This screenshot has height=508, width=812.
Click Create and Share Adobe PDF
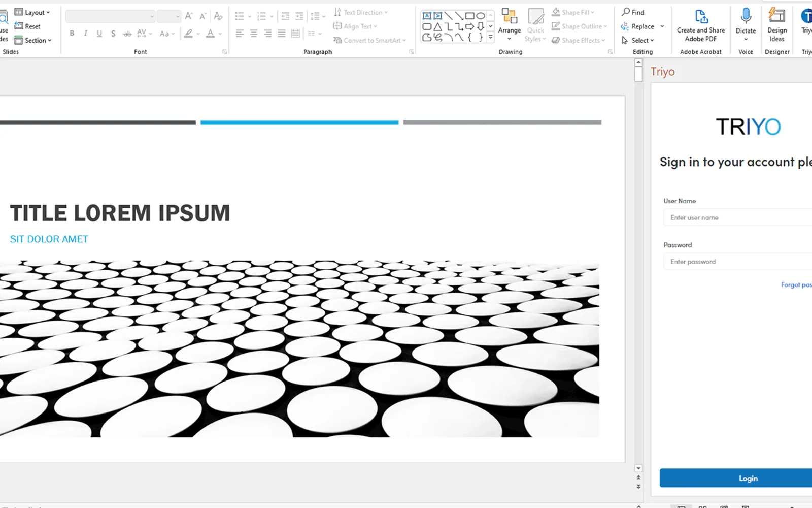pyautogui.click(x=701, y=25)
